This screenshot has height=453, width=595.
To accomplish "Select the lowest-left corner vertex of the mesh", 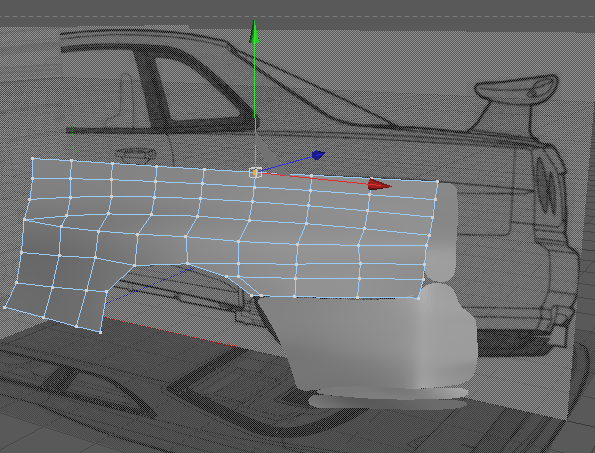I will tap(5, 307).
